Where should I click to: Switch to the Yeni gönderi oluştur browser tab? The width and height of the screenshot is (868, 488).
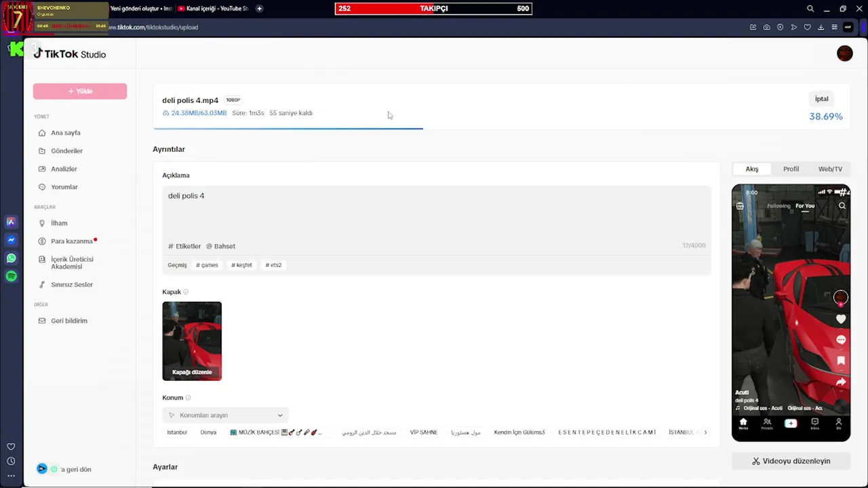141,9
